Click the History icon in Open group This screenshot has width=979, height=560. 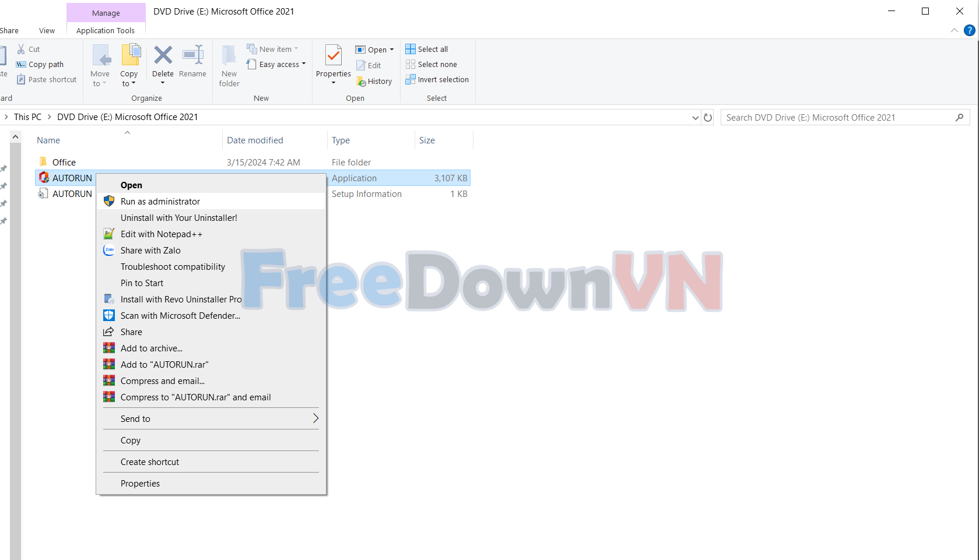tap(362, 82)
